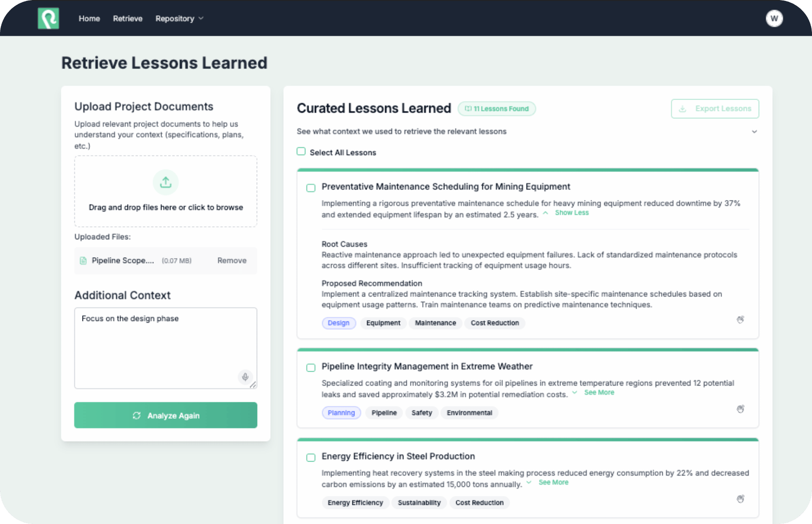
Task: Expand the retrieval context section chevron
Action: 754,131
